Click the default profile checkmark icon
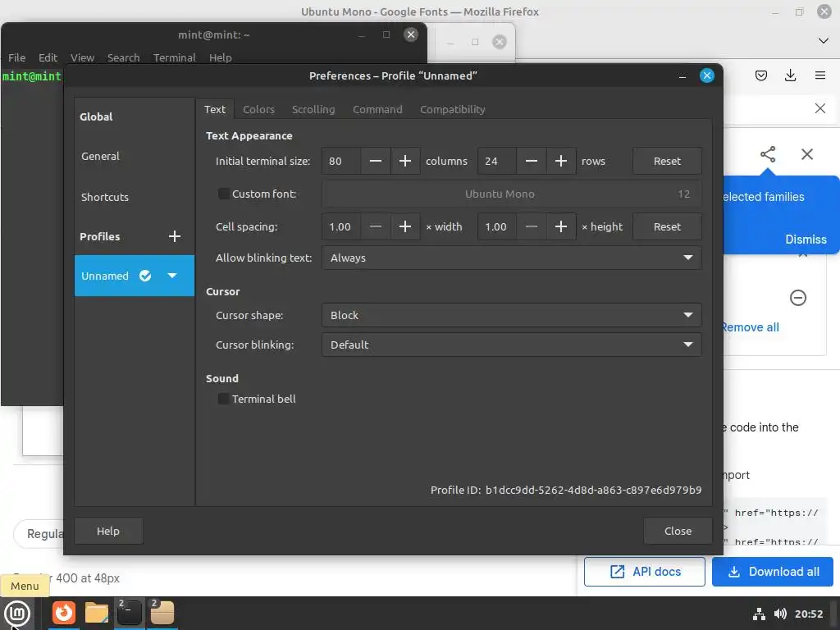The height and width of the screenshot is (630, 840). pyautogui.click(x=145, y=276)
